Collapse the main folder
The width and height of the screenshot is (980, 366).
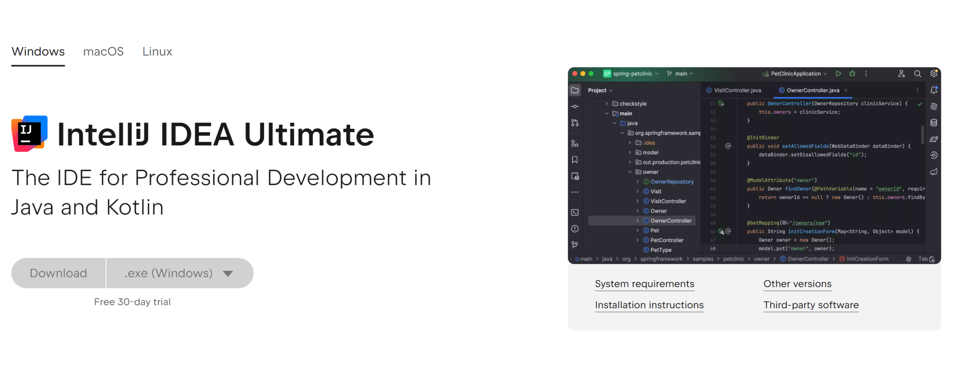click(x=606, y=113)
